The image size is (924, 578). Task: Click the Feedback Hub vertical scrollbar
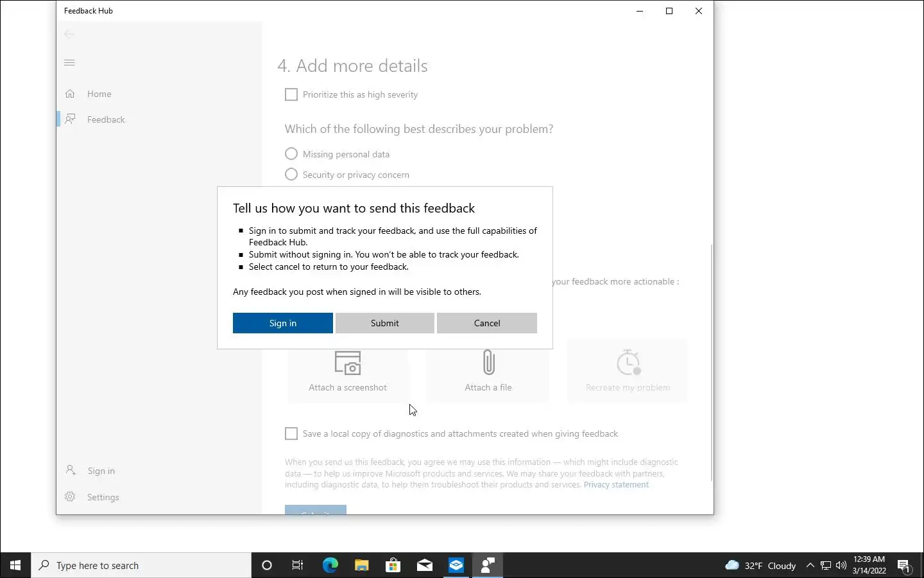(710, 363)
